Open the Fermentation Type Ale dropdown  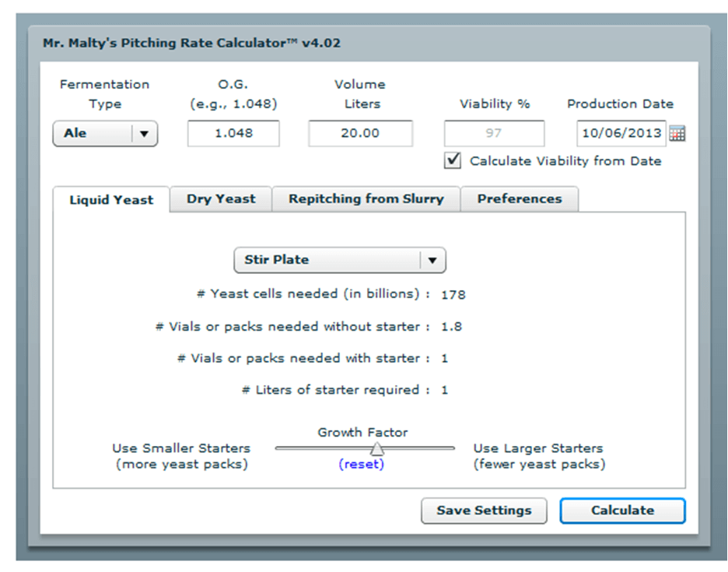tap(106, 134)
